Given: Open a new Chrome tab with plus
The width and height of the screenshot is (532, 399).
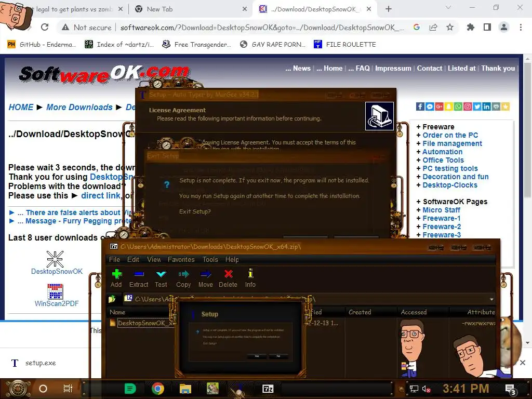Looking at the screenshot, I should click(389, 9).
